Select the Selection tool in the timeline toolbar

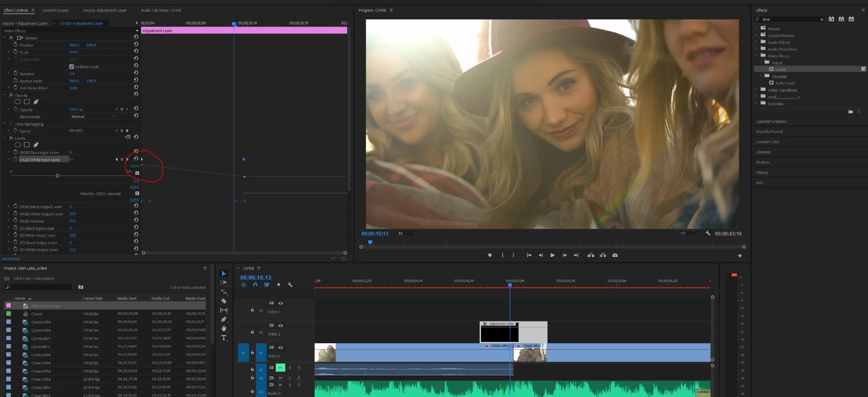pyautogui.click(x=224, y=274)
